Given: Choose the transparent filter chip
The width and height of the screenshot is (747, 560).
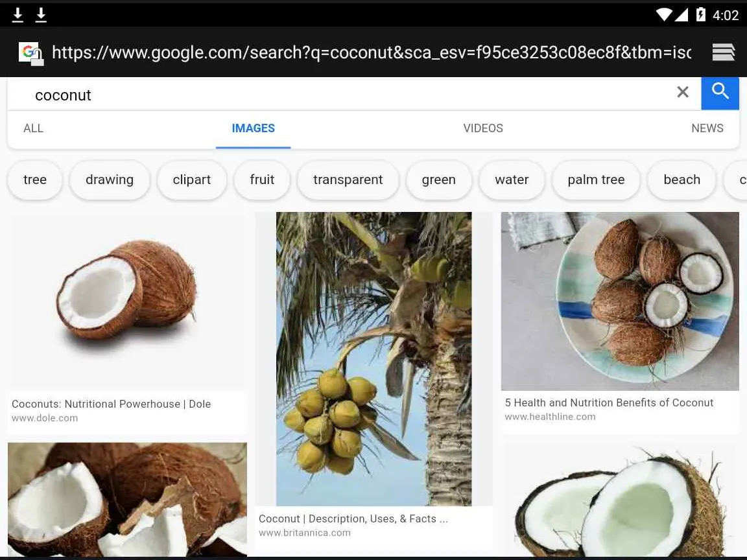Looking at the screenshot, I should pos(348,180).
